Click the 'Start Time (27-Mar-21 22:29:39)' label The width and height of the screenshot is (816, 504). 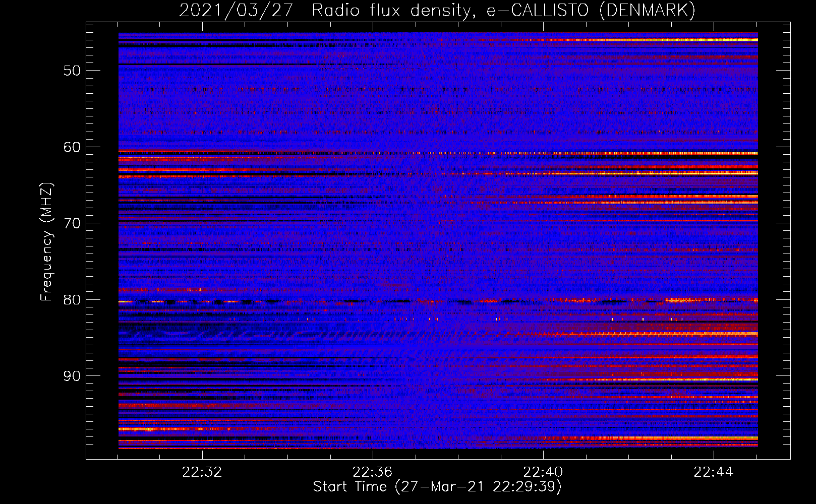pyautogui.click(x=437, y=487)
